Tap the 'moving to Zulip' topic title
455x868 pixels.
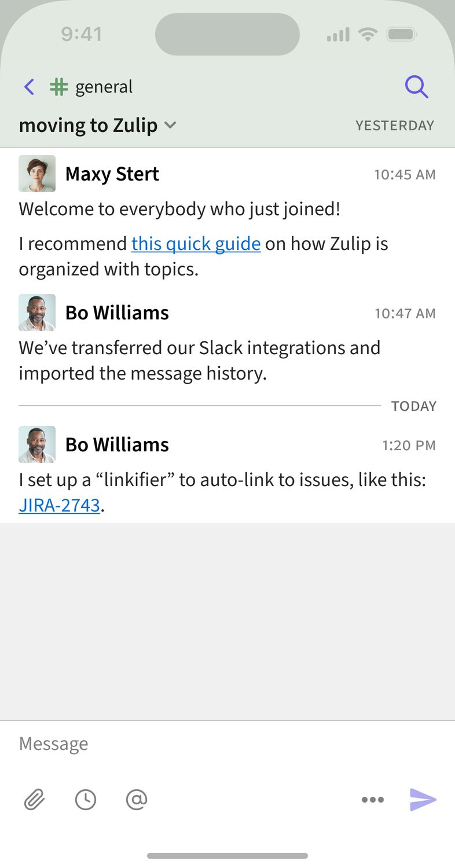tap(88, 125)
